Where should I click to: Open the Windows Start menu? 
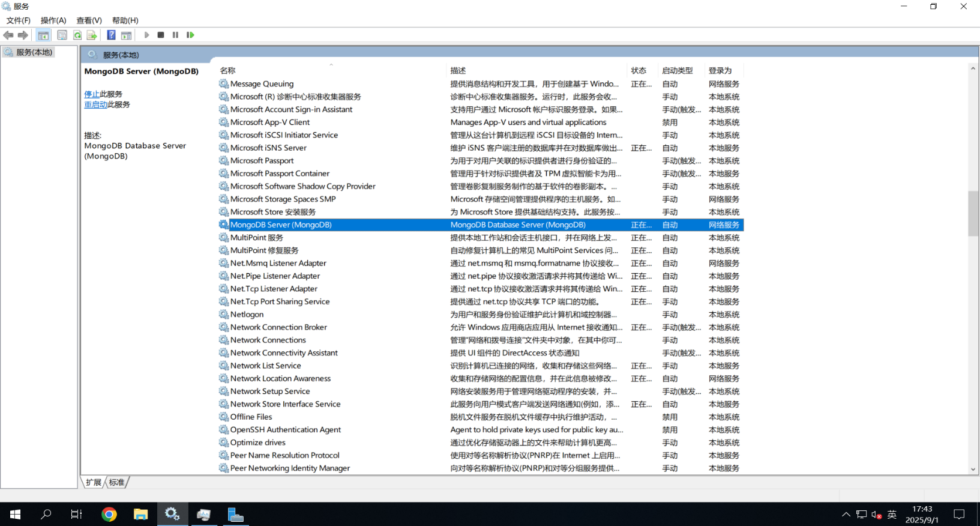point(16,515)
